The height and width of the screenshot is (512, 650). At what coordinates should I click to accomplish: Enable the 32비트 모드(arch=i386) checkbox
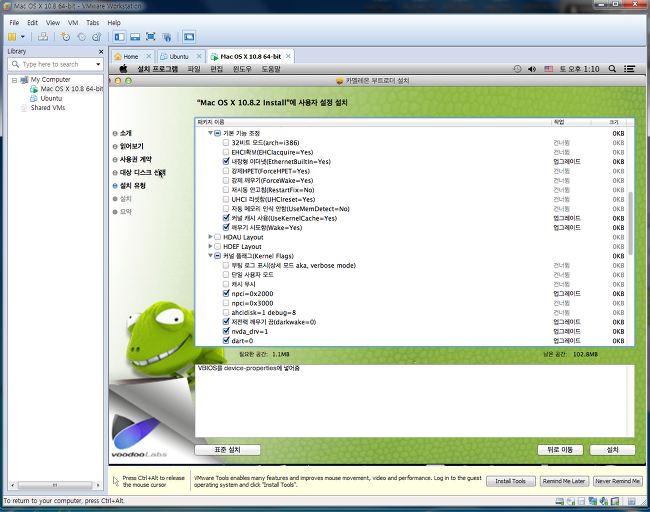pyautogui.click(x=226, y=143)
